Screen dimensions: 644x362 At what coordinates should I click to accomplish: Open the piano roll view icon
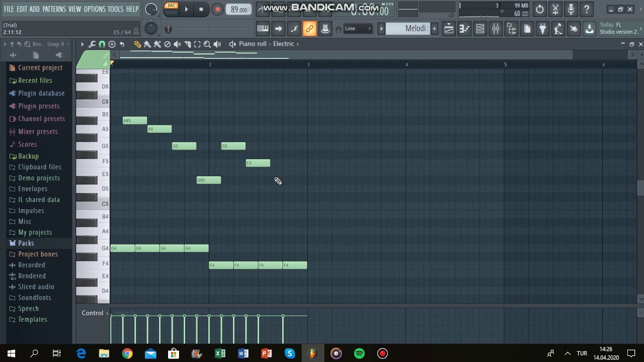464,29
